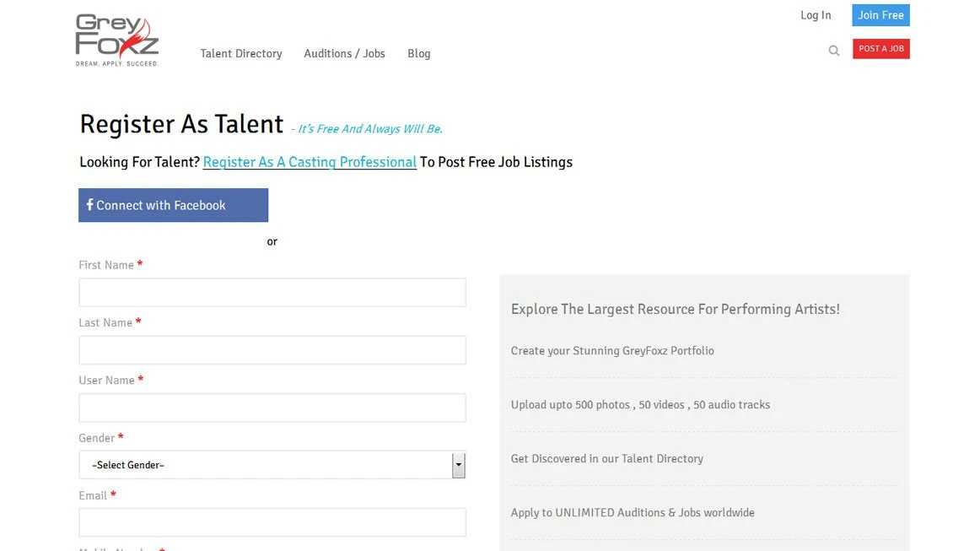Open the search magnifier icon
Image resolution: width=980 pixels, height=551 pixels.
pyautogui.click(x=834, y=51)
